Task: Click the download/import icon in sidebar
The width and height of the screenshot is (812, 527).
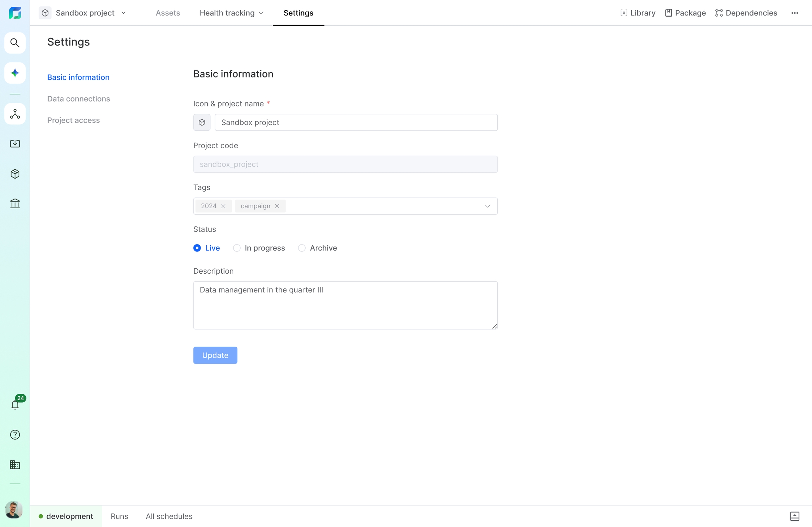Action: pyautogui.click(x=15, y=144)
